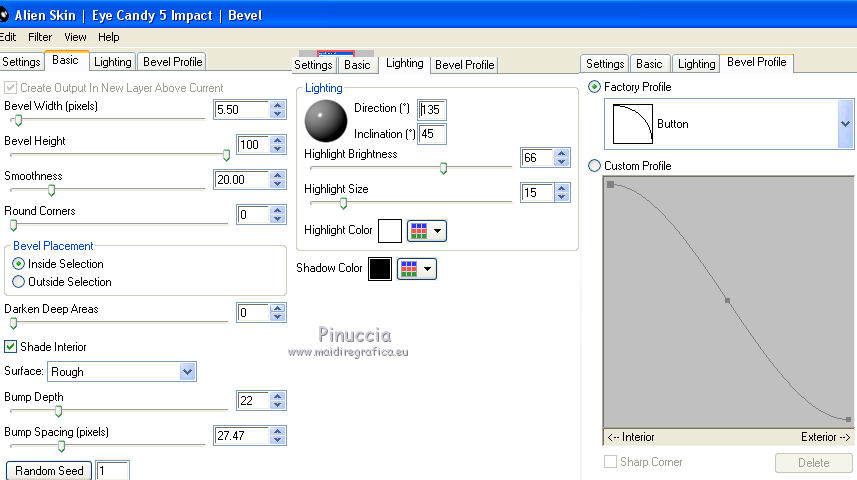Increase Bevel Width with up arrow
857x480 pixels.
(278, 105)
